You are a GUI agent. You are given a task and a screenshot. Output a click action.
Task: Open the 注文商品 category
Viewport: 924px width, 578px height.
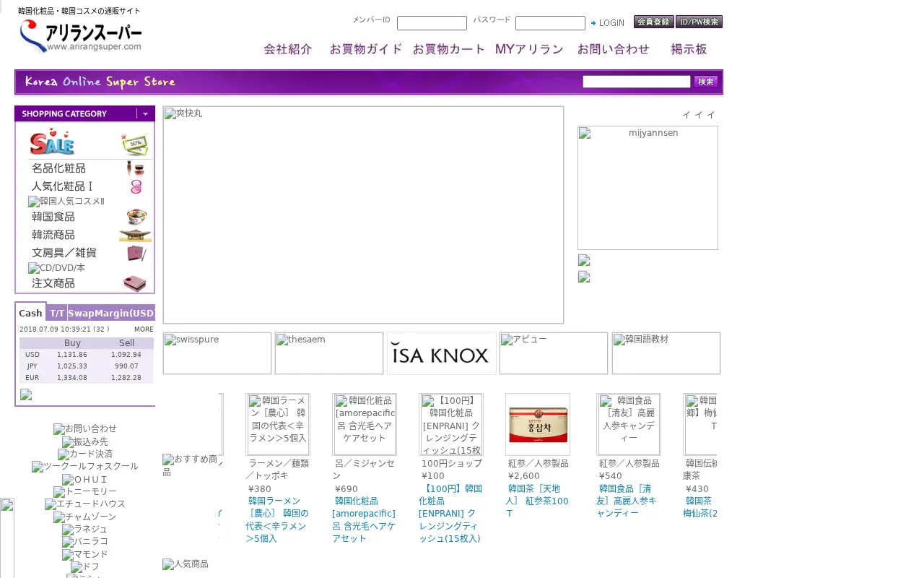(x=90, y=283)
